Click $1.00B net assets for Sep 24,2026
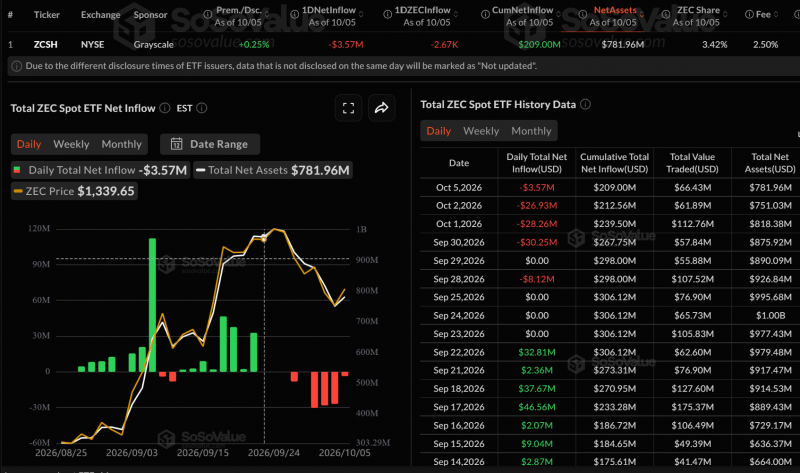The image size is (800, 473). pos(770,315)
